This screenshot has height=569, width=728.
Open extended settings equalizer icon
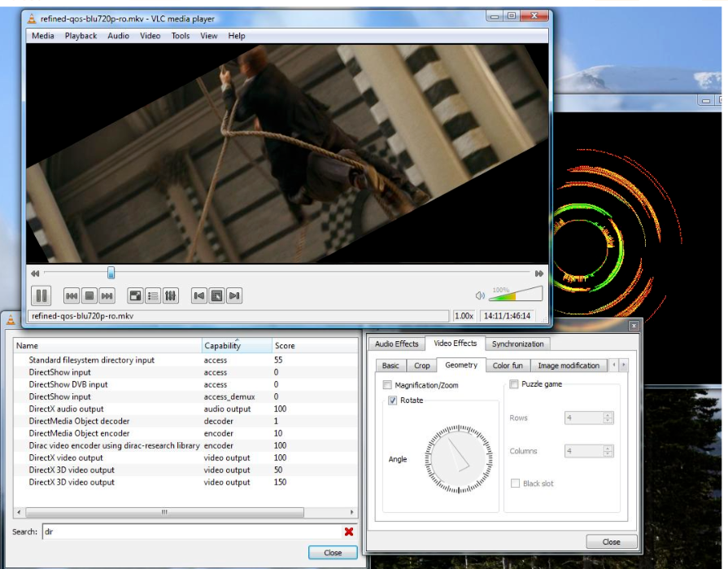[170, 295]
